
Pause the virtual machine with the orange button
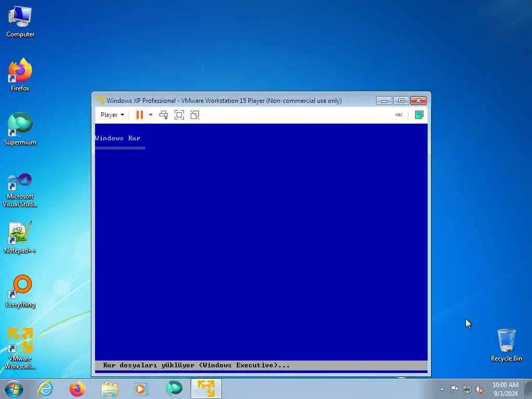point(139,115)
